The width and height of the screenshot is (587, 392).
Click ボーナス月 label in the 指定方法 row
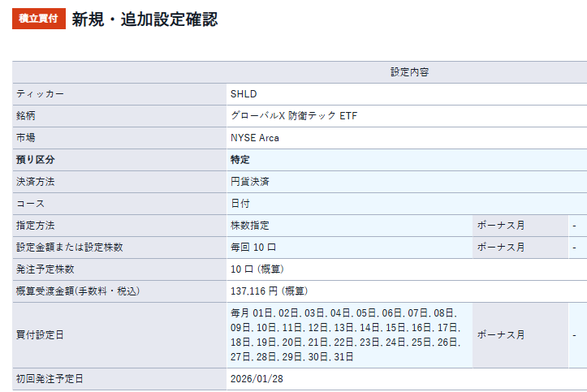501,226
